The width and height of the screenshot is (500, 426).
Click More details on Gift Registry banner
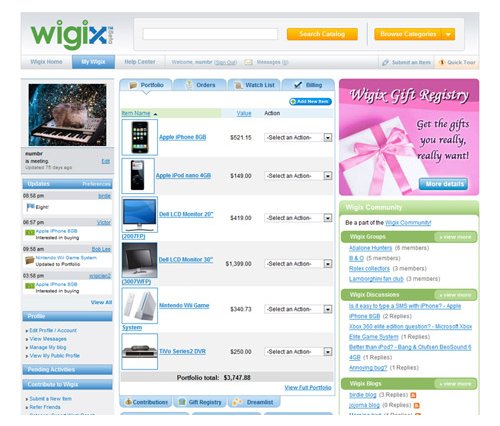[443, 184]
